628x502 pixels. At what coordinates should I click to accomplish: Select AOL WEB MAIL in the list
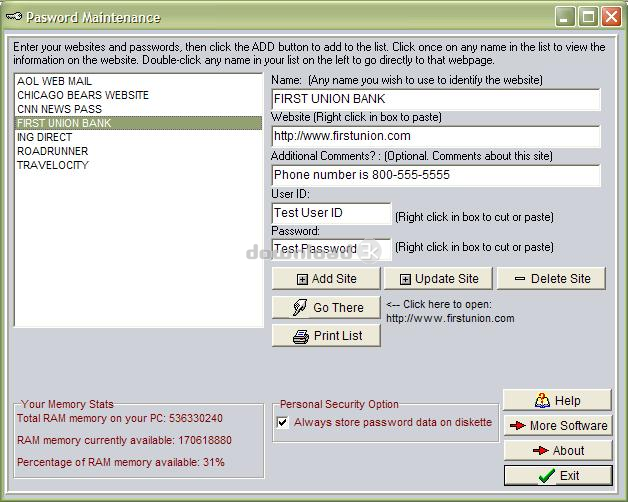[138, 81]
